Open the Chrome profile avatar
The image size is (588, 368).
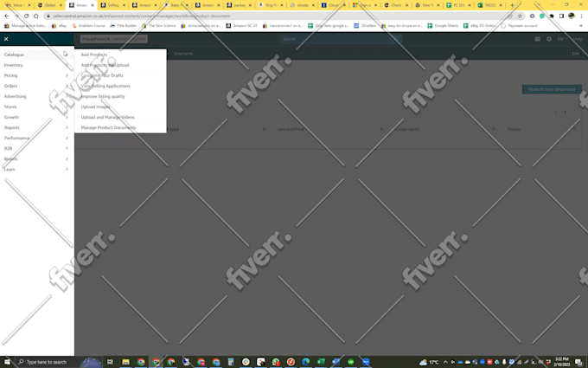pos(571,16)
